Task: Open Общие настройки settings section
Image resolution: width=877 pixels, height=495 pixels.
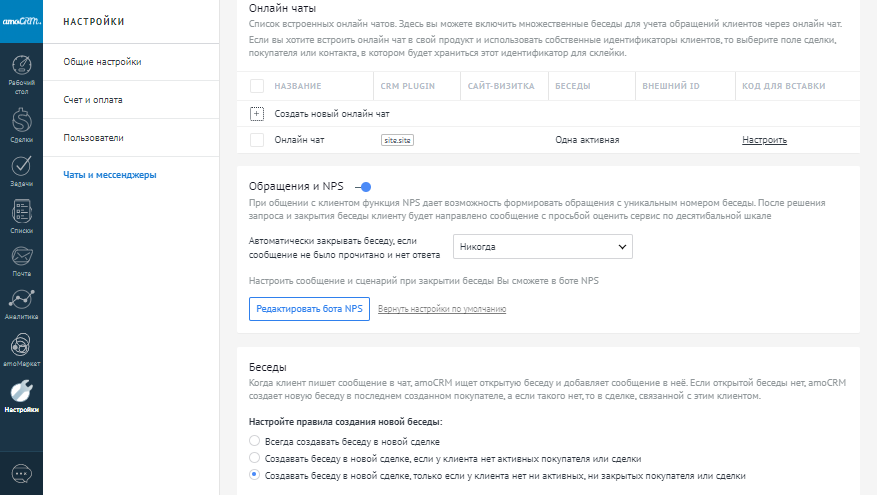Action: click(102, 62)
